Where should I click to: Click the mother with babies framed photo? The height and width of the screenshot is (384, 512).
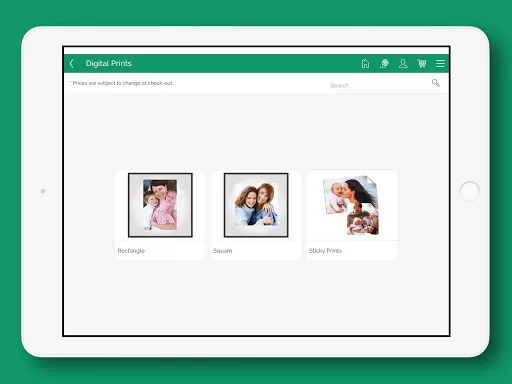(160, 205)
